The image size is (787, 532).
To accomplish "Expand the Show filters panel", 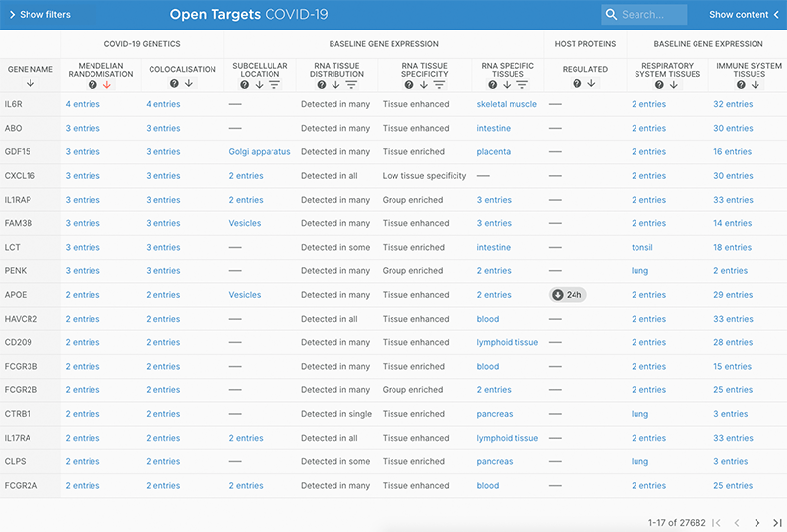I will 40,14.
